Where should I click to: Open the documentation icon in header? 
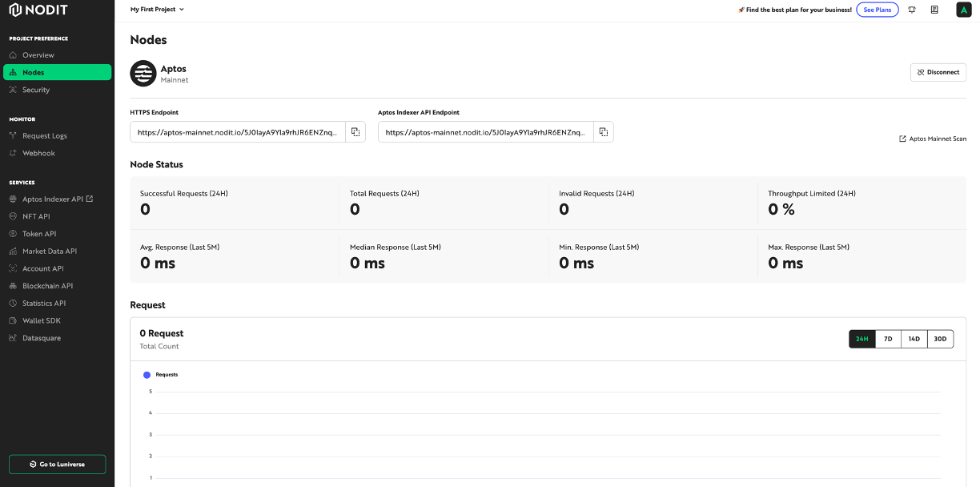coord(934,10)
